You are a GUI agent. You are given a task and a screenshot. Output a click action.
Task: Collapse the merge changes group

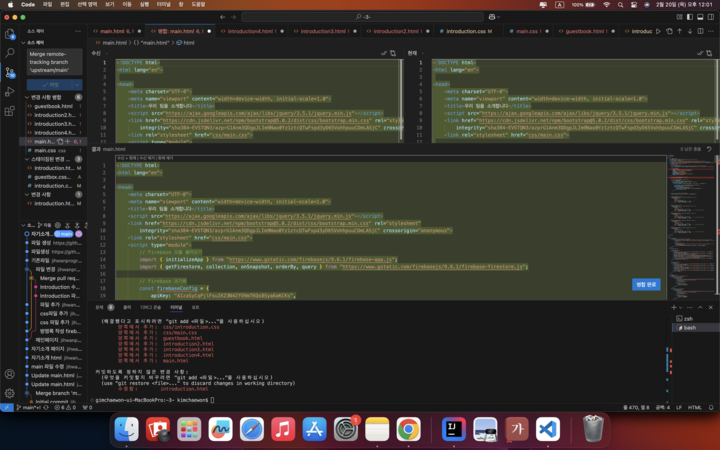[x=27, y=97]
